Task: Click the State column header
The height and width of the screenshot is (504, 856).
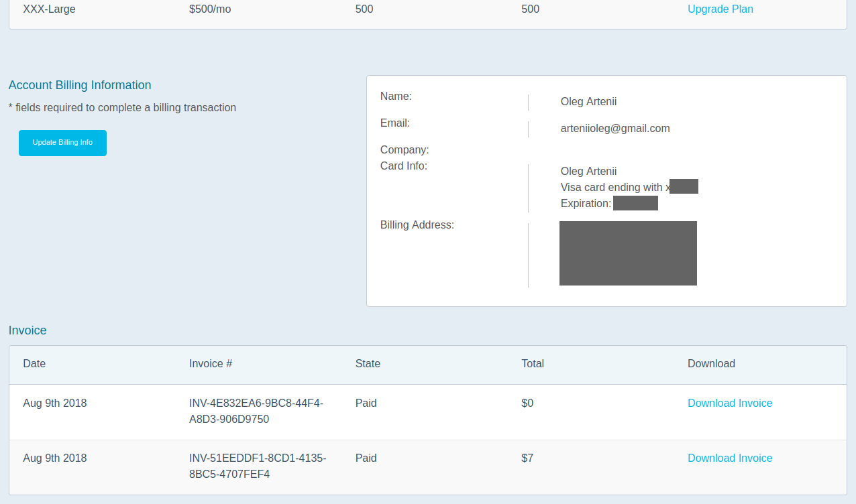Action: 368,363
